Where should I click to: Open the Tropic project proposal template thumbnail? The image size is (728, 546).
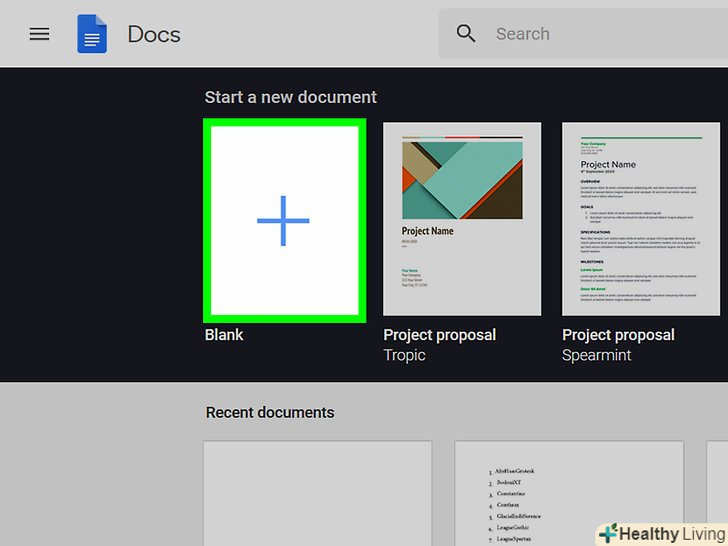(x=462, y=219)
